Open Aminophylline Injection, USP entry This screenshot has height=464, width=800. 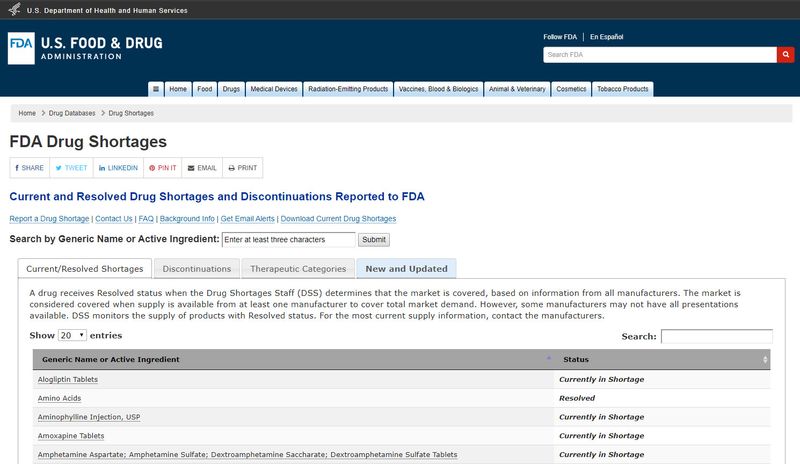tap(89, 417)
